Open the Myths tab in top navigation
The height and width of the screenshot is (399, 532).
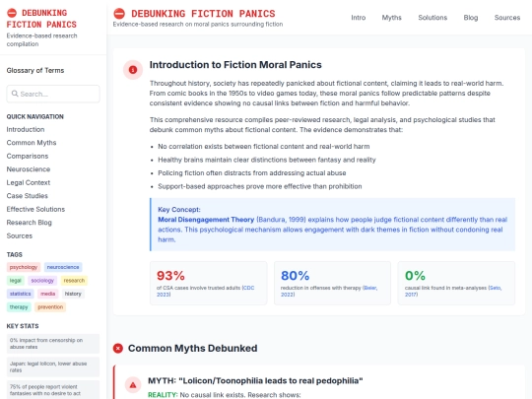click(391, 18)
